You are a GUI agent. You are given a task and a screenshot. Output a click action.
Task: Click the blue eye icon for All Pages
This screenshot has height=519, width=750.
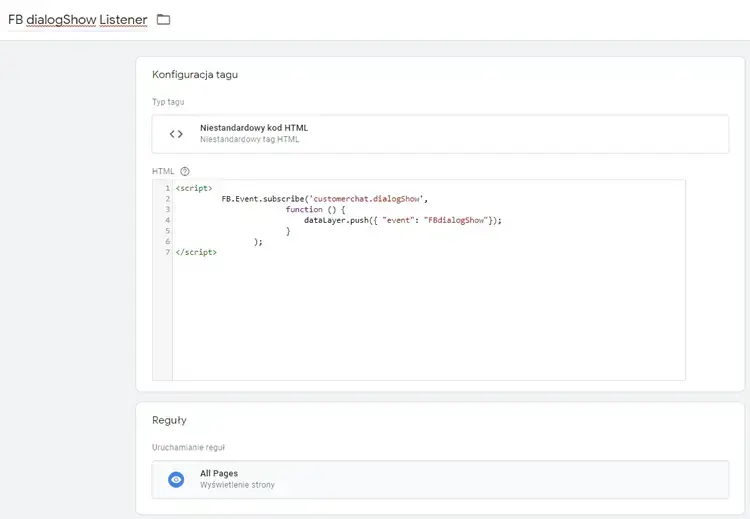point(176,480)
